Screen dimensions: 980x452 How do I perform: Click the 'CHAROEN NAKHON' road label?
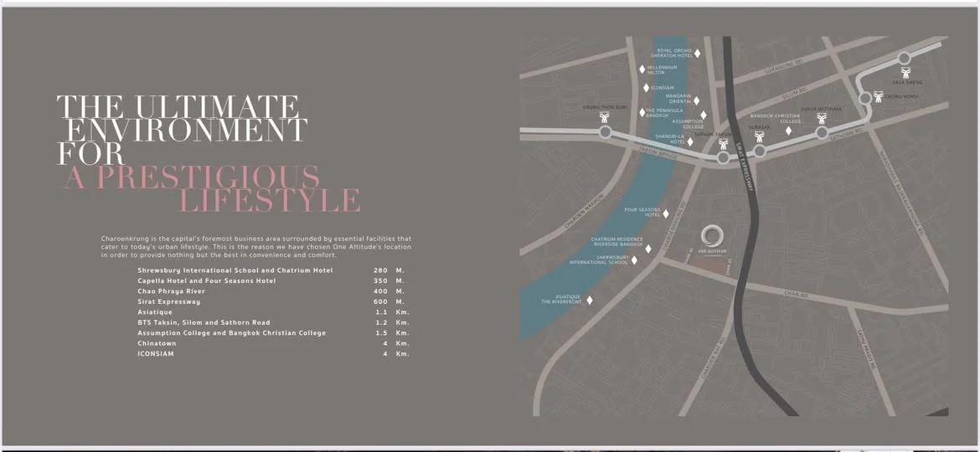pyautogui.click(x=585, y=211)
